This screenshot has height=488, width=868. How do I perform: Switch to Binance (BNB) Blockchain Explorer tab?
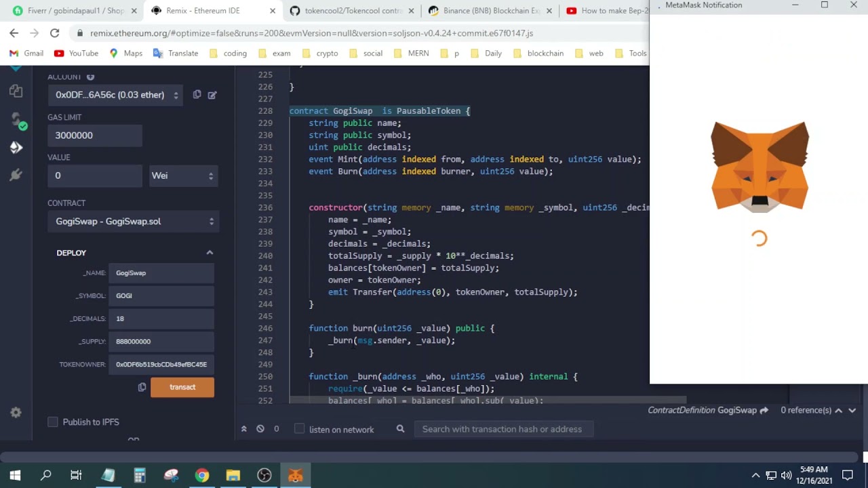(x=489, y=11)
